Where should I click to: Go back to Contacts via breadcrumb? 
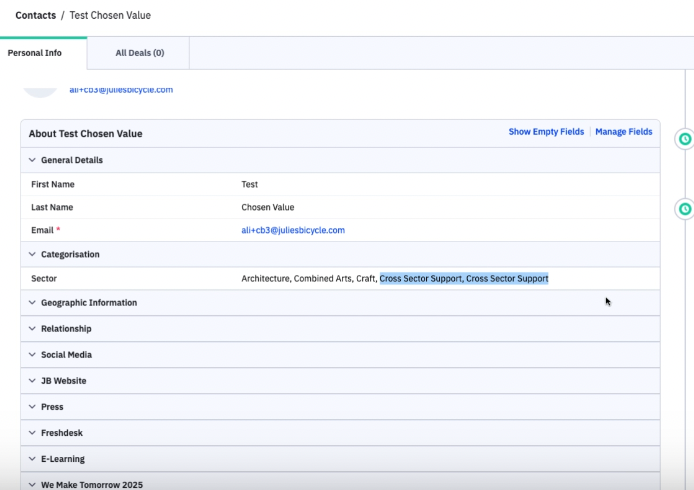(35, 16)
